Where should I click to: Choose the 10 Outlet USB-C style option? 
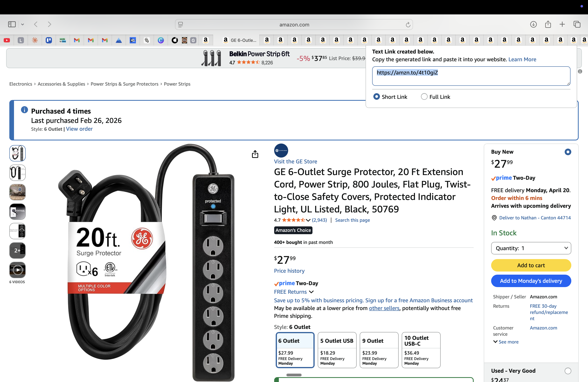[x=421, y=350]
